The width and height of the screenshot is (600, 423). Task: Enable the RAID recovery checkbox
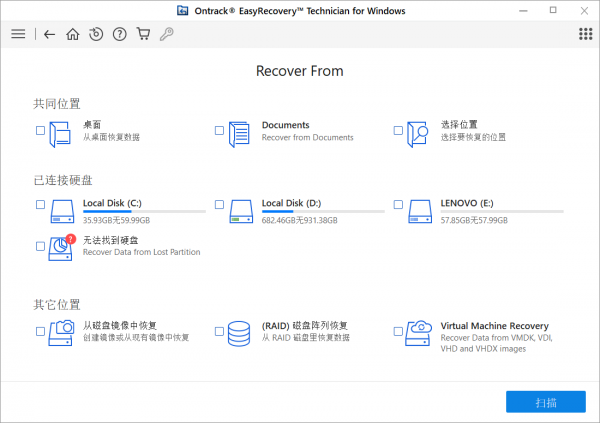click(219, 331)
